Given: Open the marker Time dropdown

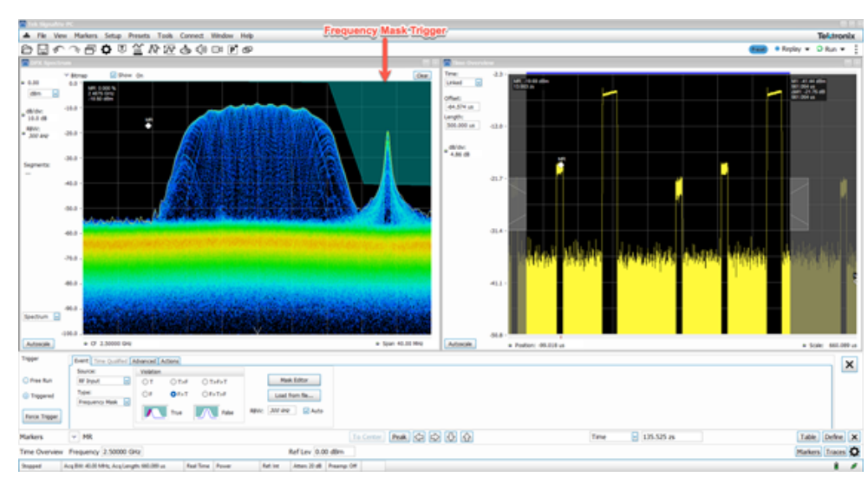Looking at the screenshot, I should click(x=635, y=437).
